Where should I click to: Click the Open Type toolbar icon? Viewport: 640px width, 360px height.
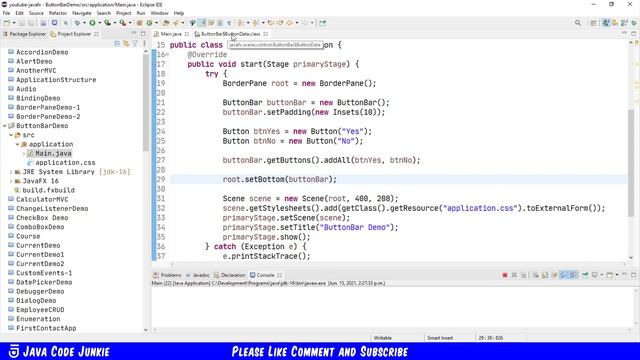coord(166,23)
